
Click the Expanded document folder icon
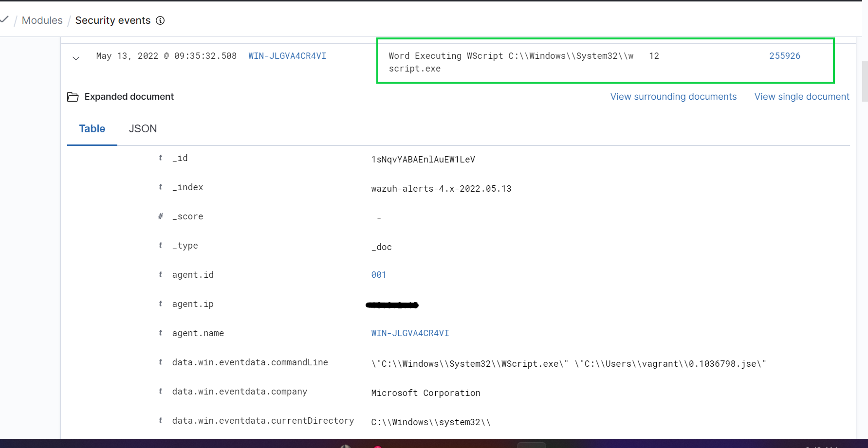tap(73, 96)
